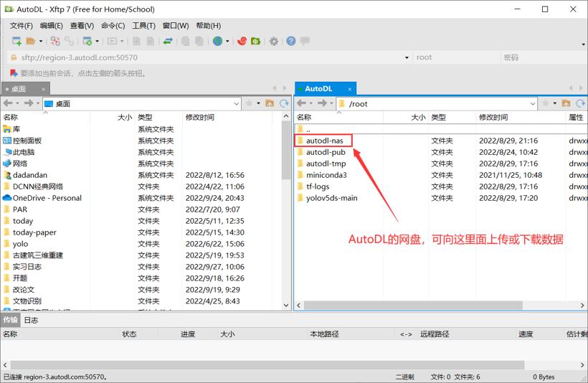Refresh the remote /root pane
This screenshot has width=588, height=383.
click(x=581, y=103)
